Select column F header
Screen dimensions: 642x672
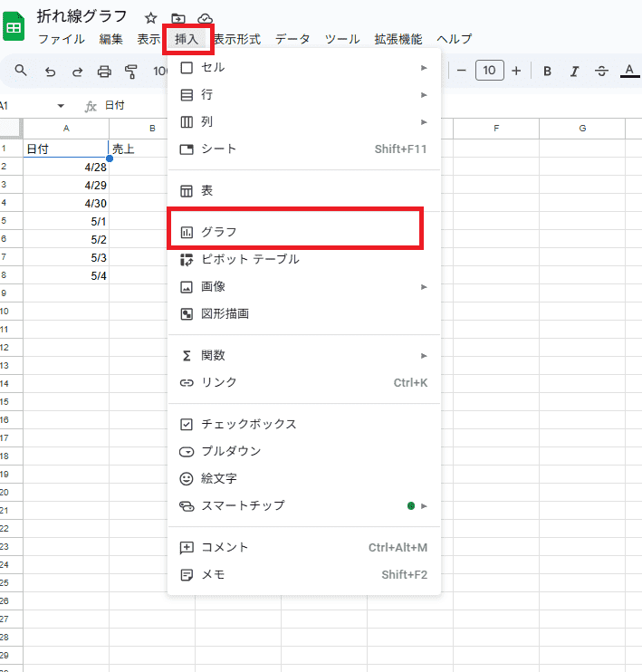[496, 128]
